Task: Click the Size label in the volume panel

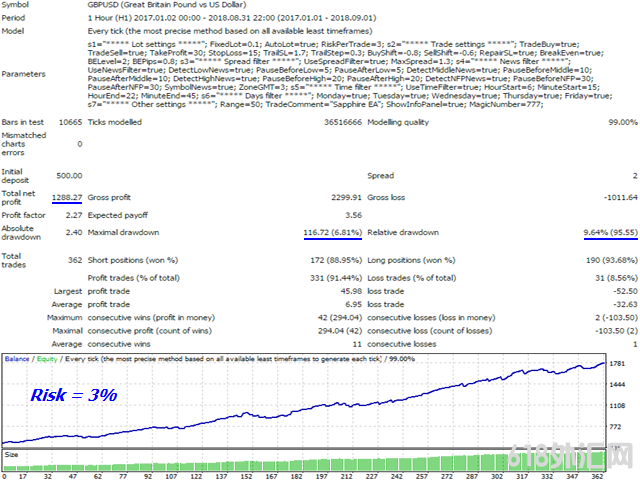Action: [11, 455]
